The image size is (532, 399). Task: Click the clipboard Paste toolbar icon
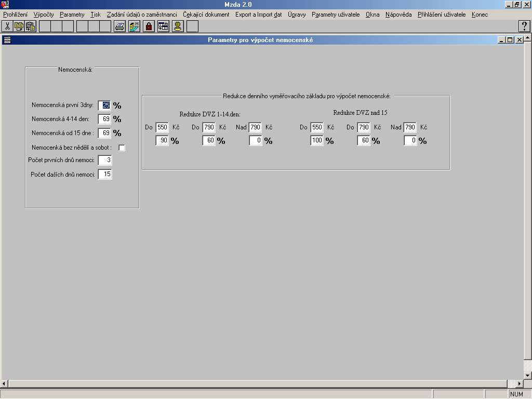[31, 26]
